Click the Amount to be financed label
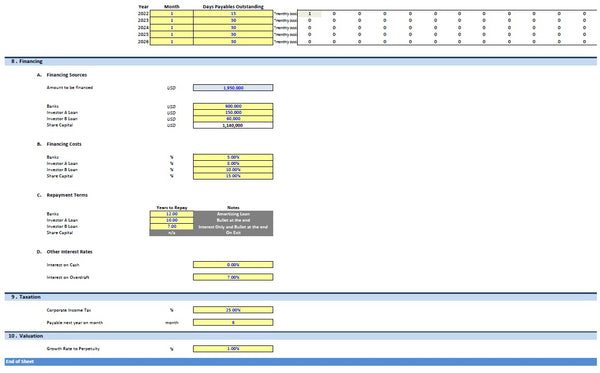 pyautogui.click(x=70, y=88)
